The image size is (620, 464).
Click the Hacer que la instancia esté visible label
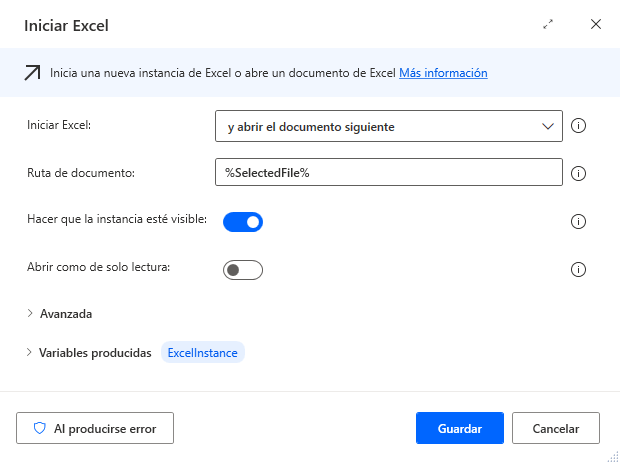point(117,219)
